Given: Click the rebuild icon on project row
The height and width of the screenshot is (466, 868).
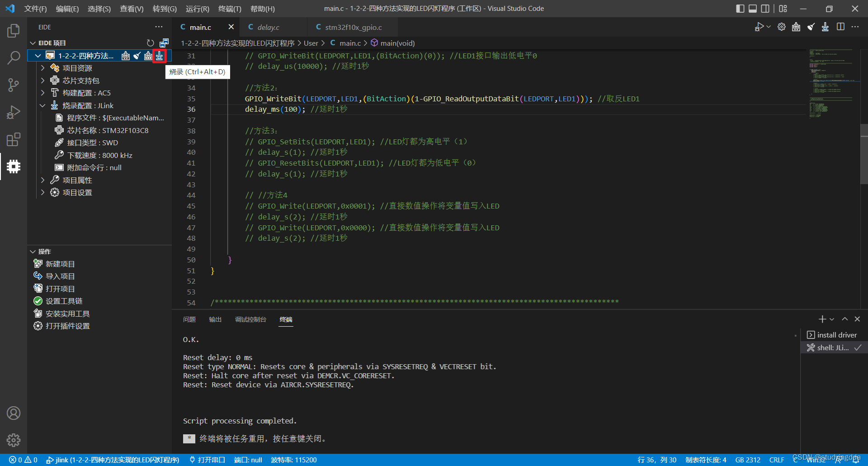Looking at the screenshot, I should (x=148, y=56).
